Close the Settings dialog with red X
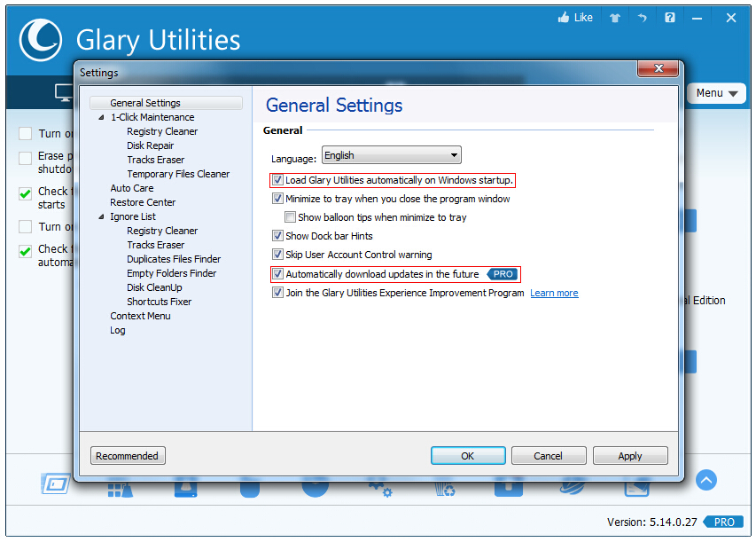756x542 pixels. point(659,68)
